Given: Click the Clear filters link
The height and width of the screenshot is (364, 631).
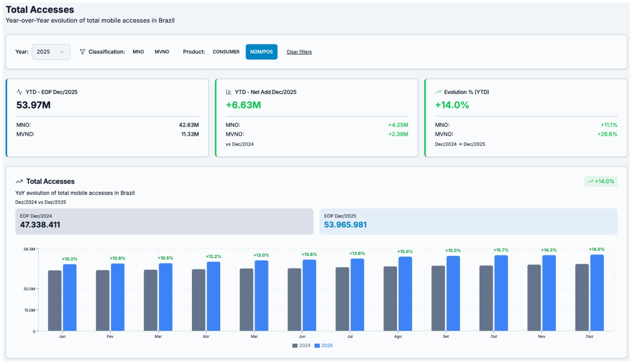Looking at the screenshot, I should pyautogui.click(x=299, y=51).
